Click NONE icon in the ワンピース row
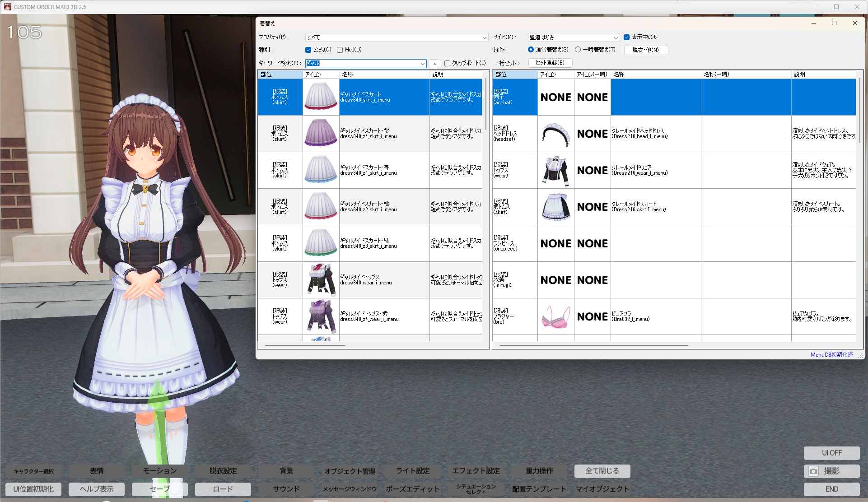This screenshot has width=868, height=502. tap(556, 243)
